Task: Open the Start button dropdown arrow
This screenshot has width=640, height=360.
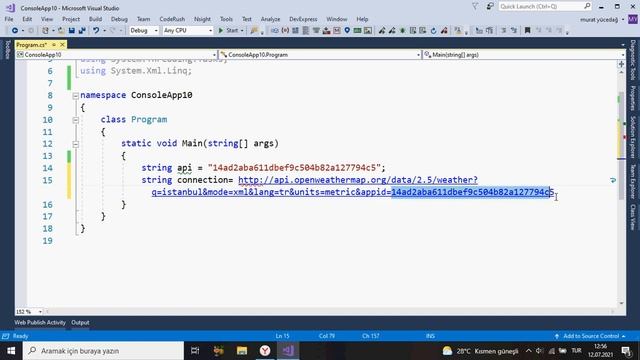Action: pyautogui.click(x=242, y=31)
